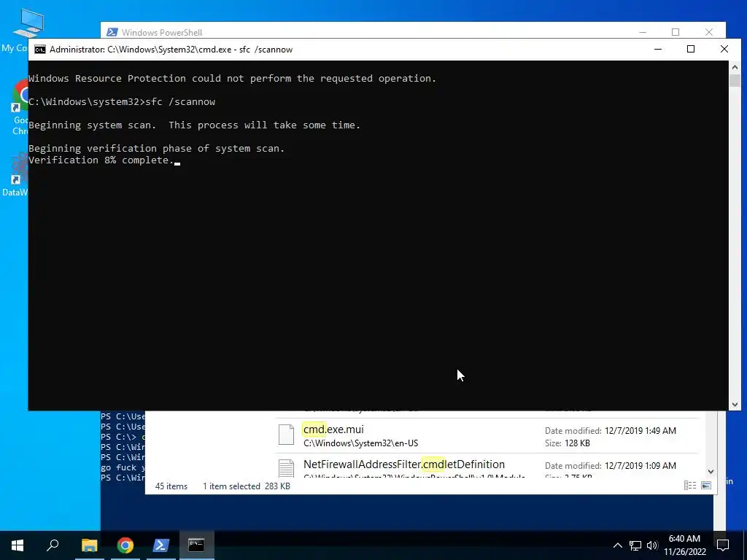Click '1 item selected 283 KB' status
This screenshot has height=560, width=747.
point(247,486)
